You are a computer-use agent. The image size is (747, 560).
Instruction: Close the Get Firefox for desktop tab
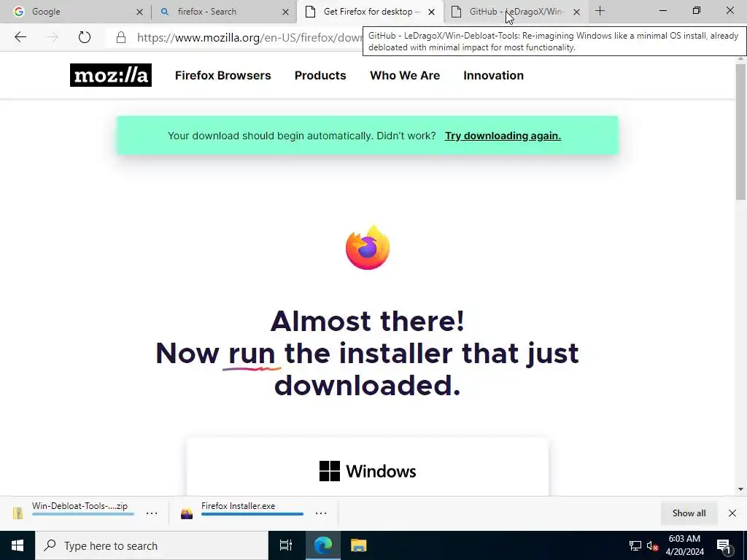[431, 12]
